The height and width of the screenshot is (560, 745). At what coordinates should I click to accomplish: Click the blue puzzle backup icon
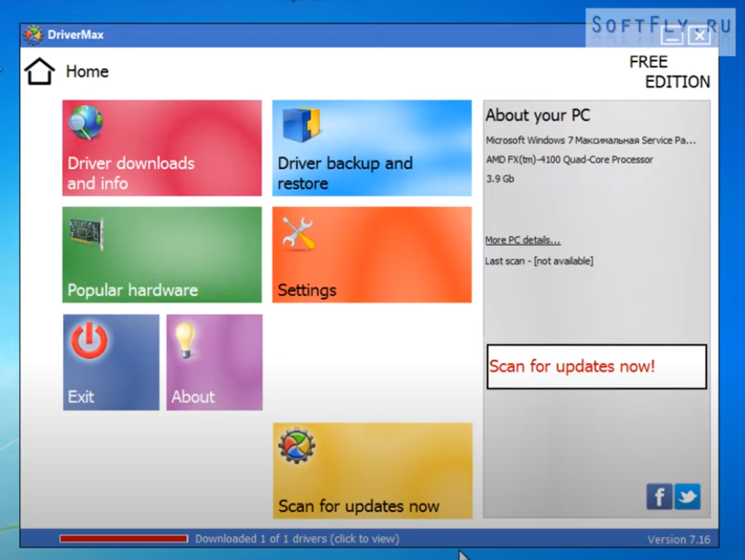click(302, 124)
